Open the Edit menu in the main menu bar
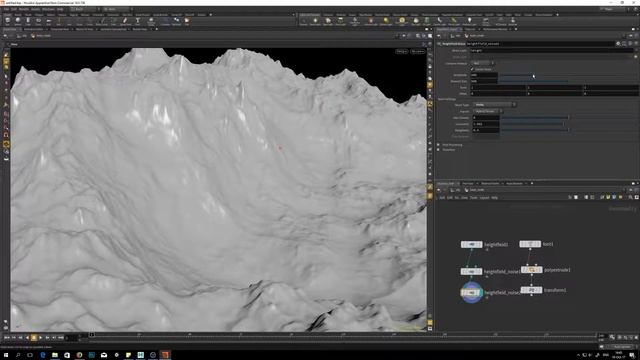The image size is (640, 360). [x=14, y=9]
